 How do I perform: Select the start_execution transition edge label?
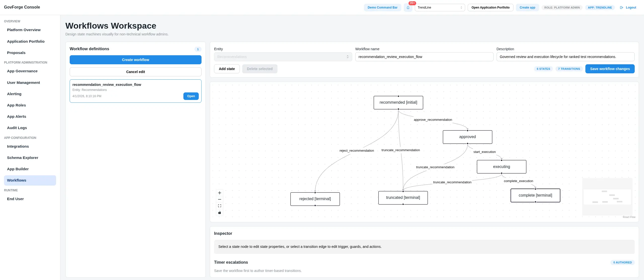[x=485, y=152]
